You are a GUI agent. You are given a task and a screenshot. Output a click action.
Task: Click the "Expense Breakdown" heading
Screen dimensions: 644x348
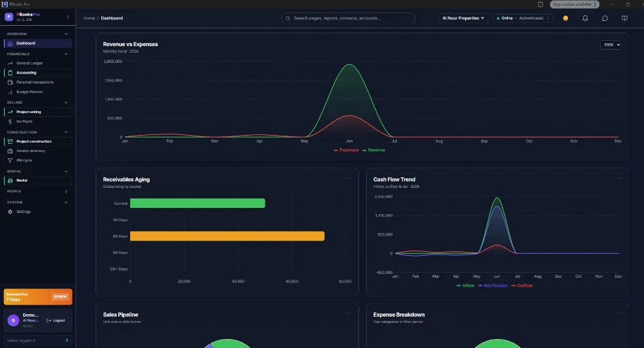pyautogui.click(x=399, y=315)
